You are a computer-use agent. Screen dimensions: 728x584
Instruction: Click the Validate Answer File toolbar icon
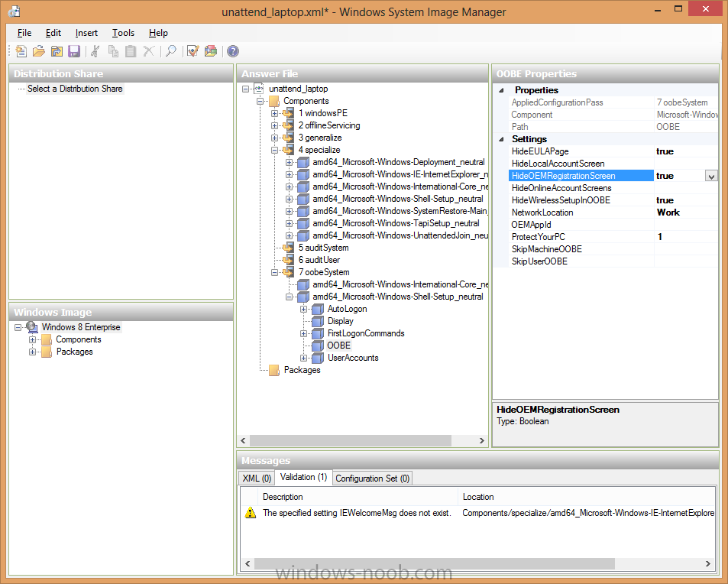tap(193, 51)
